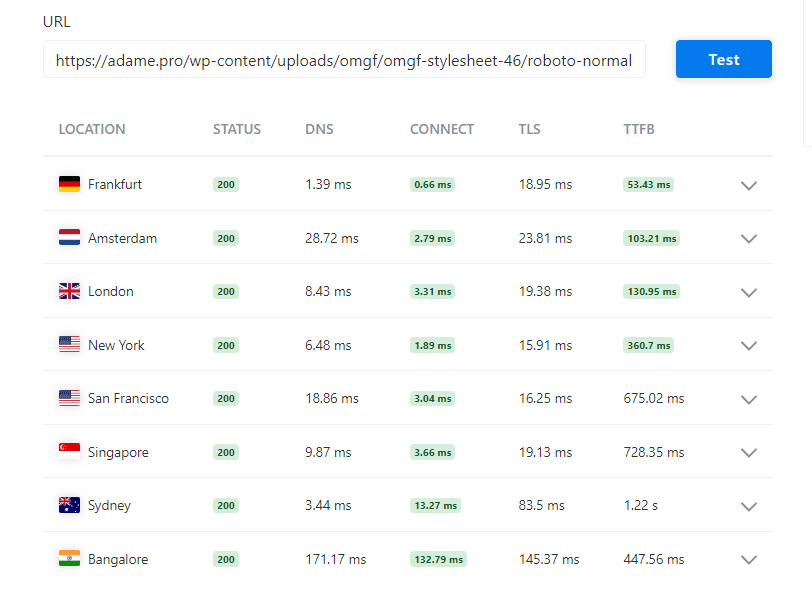Select the Australian flag beside Sydney
Viewport: 812px width, 599px height.
69,505
